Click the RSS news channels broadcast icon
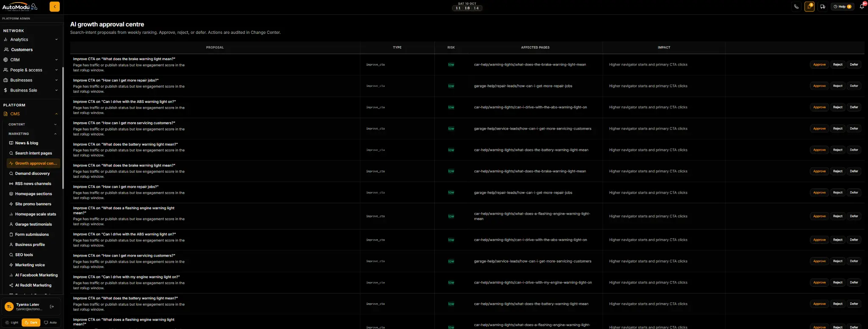The width and height of the screenshot is (868, 329). (x=11, y=184)
